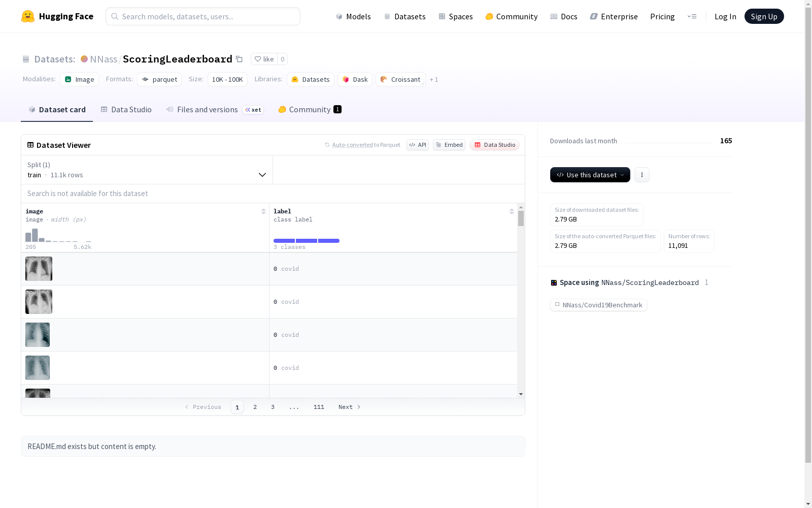Click the Embed button
This screenshot has width=812, height=508.
[449, 145]
